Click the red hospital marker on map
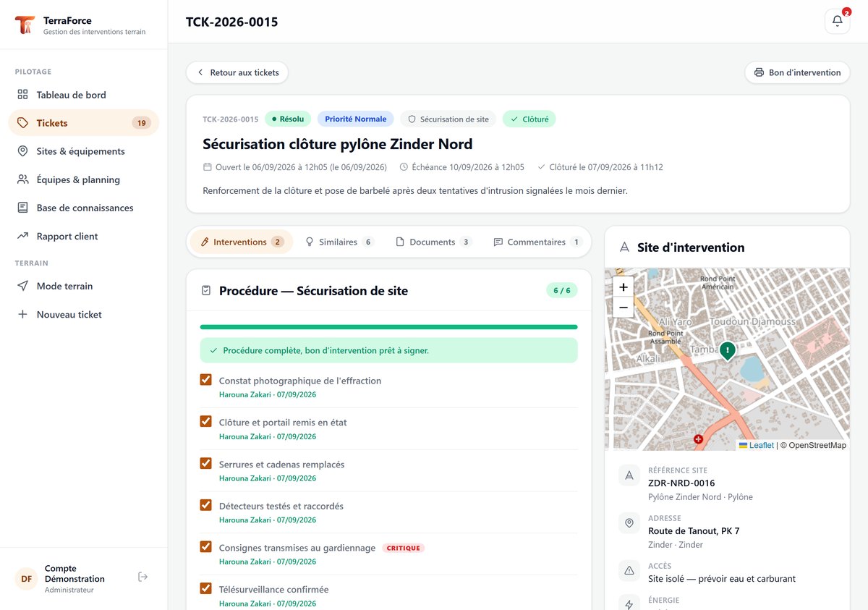Viewport: 868px width, 610px height. 698,439
